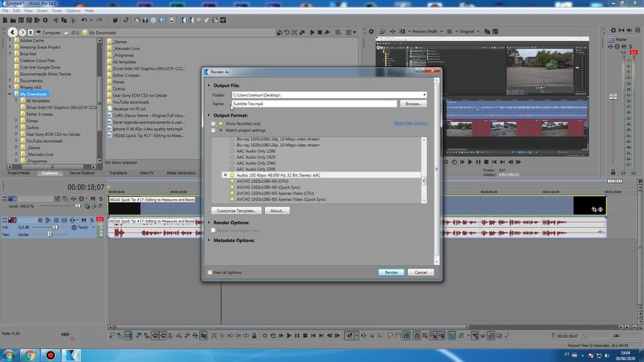Image resolution: width=644 pixels, height=362 pixels.
Task: Open the Tools menu
Action: [x=56, y=11]
